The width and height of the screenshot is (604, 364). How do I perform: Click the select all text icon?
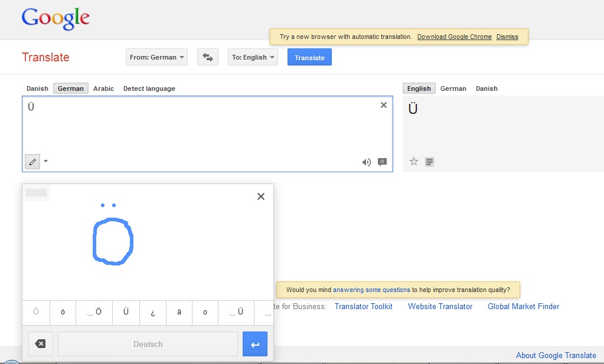(x=430, y=162)
